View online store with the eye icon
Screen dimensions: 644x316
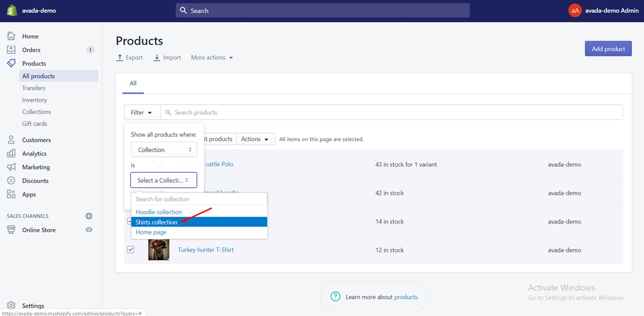(x=89, y=230)
